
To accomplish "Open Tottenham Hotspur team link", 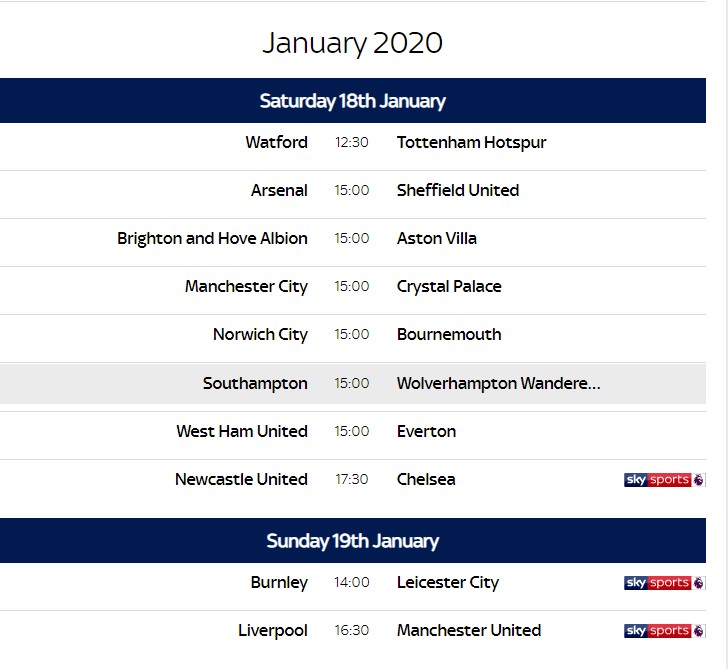I will tap(471, 143).
